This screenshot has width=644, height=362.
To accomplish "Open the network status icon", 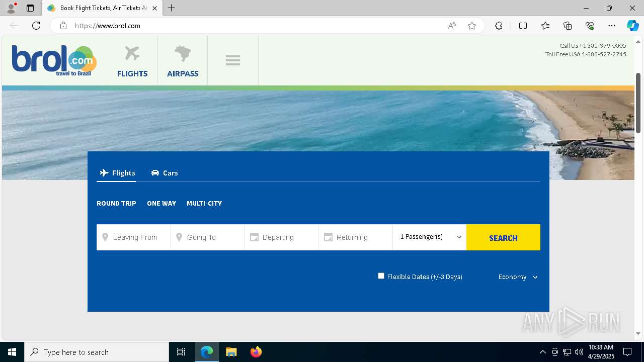I will pyautogui.click(x=567, y=352).
